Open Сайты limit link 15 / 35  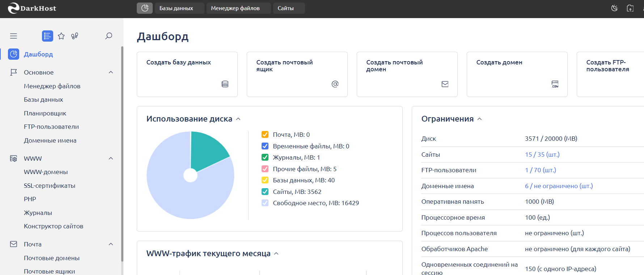coord(542,155)
